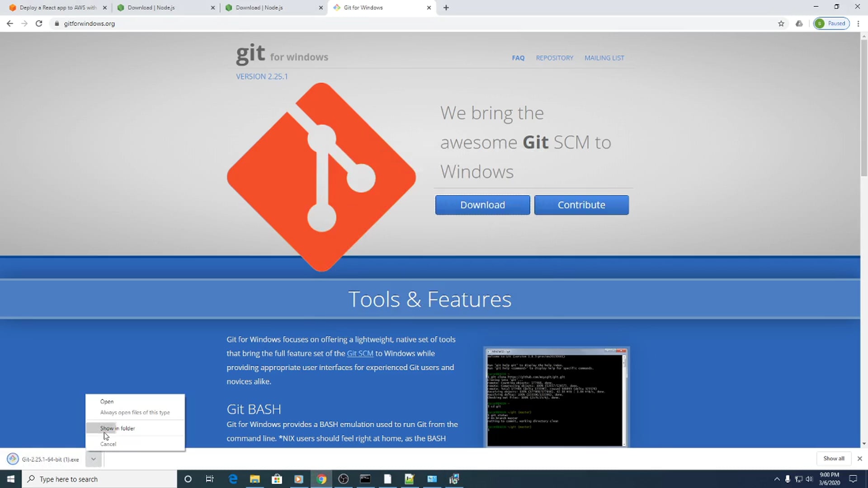Click the page vertical scrollbar
This screenshot has width=868, height=488.
864,108
